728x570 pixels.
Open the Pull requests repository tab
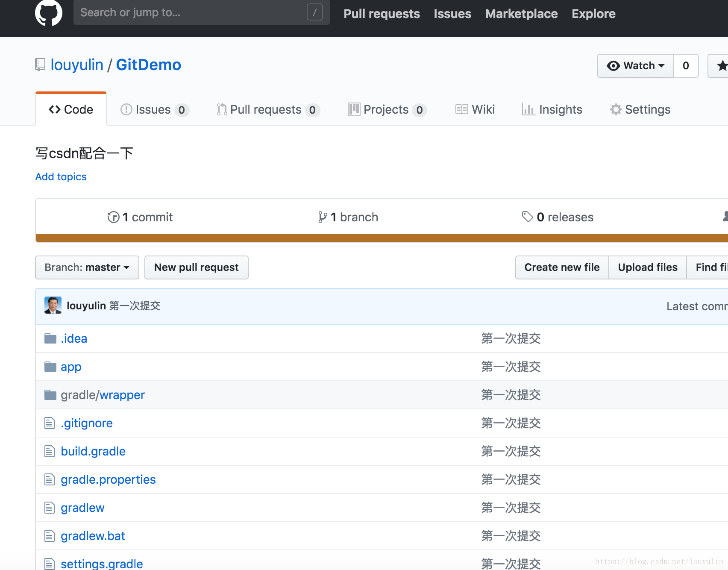coord(268,110)
